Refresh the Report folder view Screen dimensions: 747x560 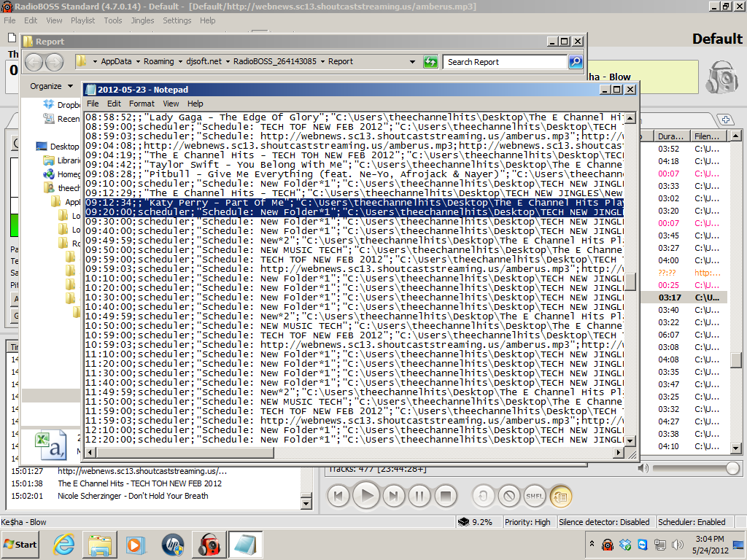tap(430, 62)
